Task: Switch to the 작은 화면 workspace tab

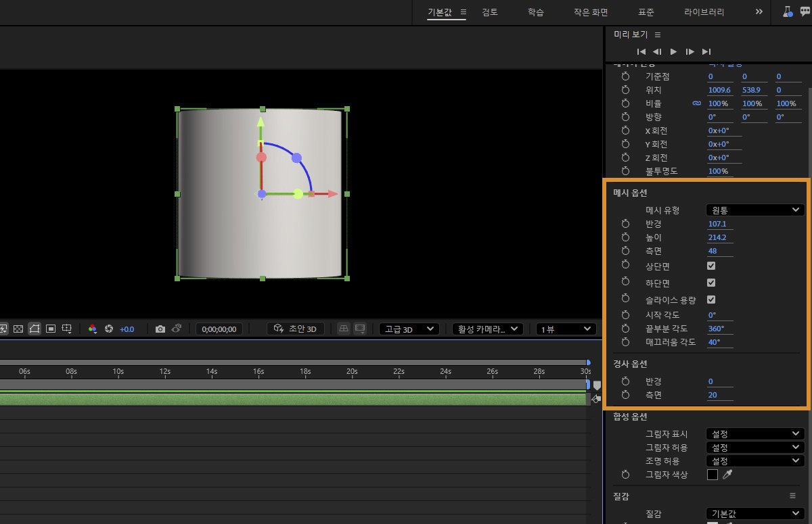Action: point(591,12)
